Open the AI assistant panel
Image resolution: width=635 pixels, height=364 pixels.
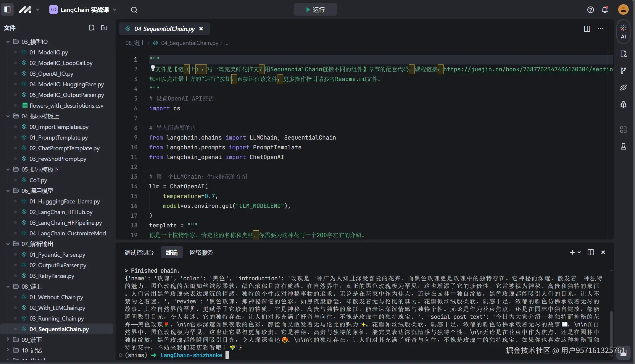point(623,32)
